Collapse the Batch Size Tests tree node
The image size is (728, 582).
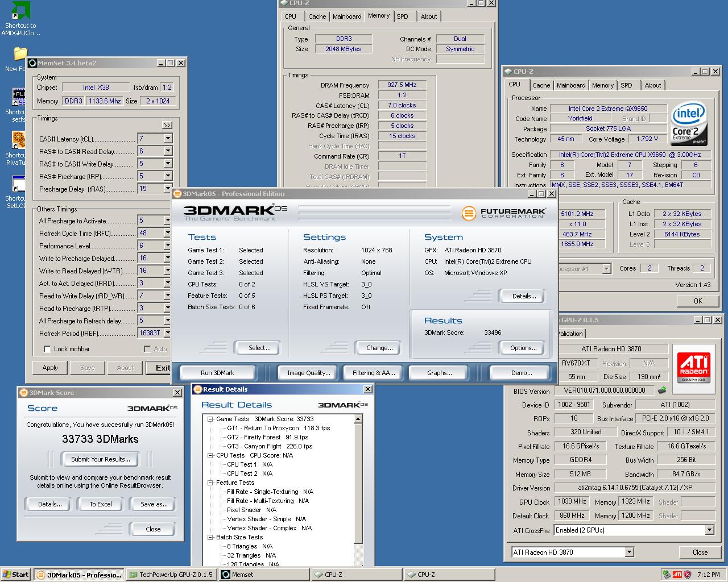[x=210, y=537]
